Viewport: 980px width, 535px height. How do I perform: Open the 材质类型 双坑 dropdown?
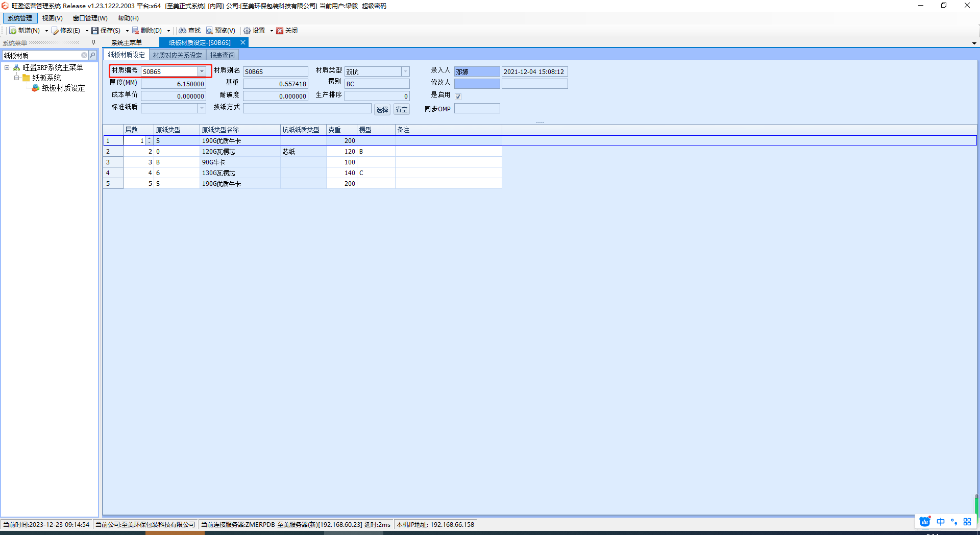tap(405, 71)
